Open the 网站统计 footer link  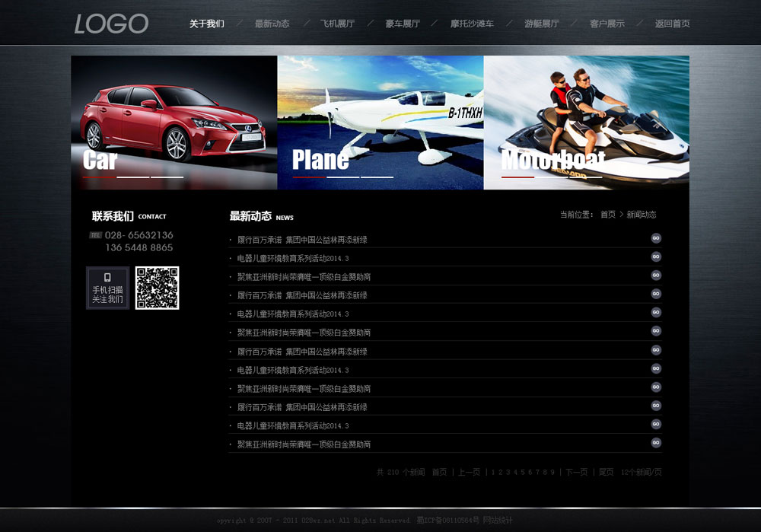pos(498,521)
